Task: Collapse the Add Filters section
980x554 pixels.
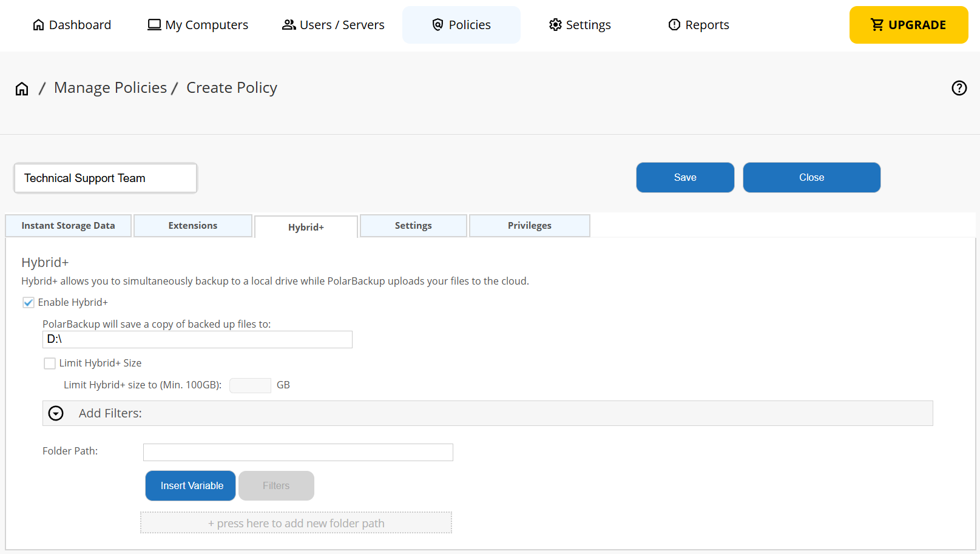Action: (56, 413)
